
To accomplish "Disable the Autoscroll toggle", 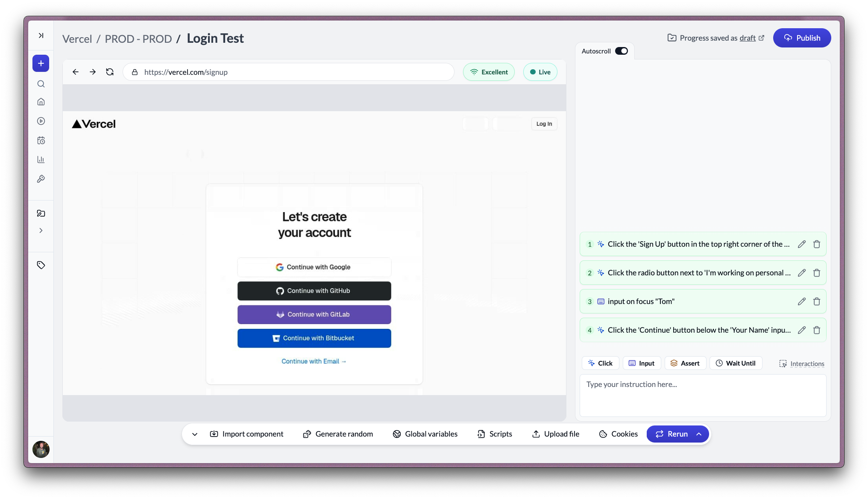I will pos(622,50).
